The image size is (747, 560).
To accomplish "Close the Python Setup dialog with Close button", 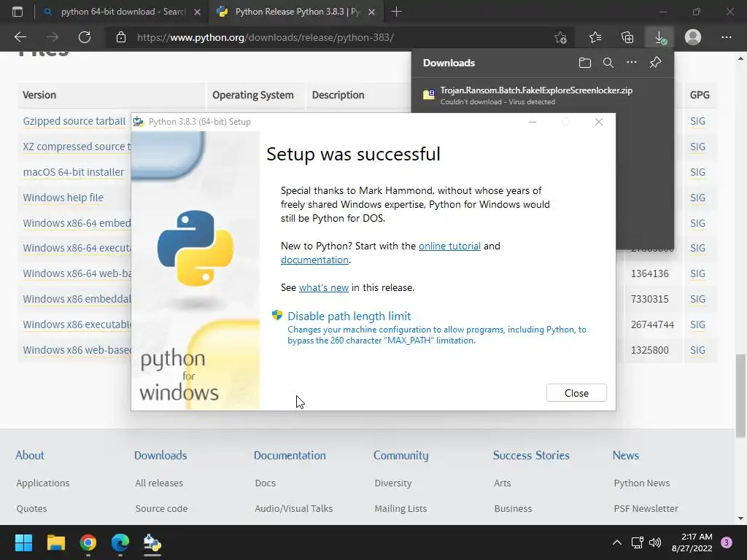I will [x=576, y=393].
